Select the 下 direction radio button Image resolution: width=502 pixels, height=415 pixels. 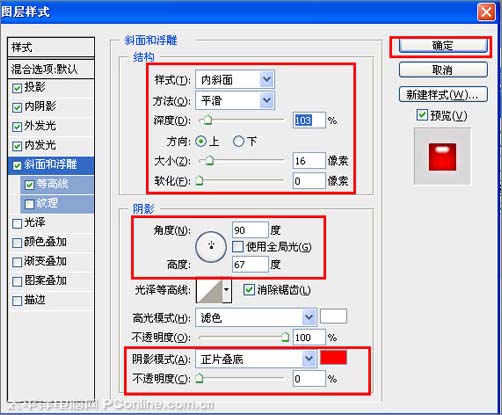[238, 141]
